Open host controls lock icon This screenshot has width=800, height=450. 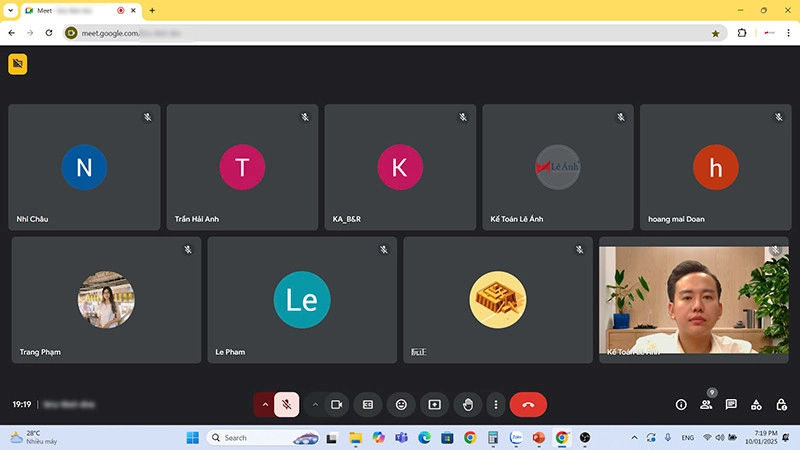click(780, 405)
